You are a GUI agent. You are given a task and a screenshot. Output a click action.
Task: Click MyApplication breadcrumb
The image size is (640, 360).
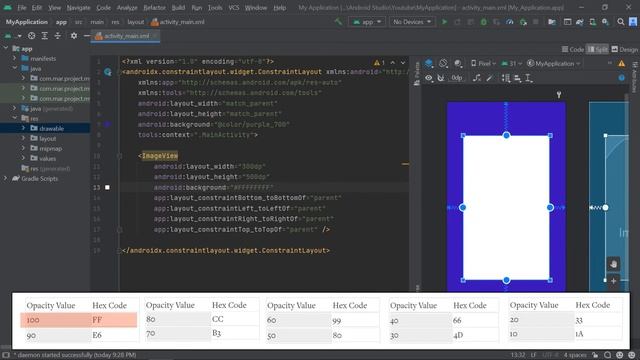[x=27, y=22]
